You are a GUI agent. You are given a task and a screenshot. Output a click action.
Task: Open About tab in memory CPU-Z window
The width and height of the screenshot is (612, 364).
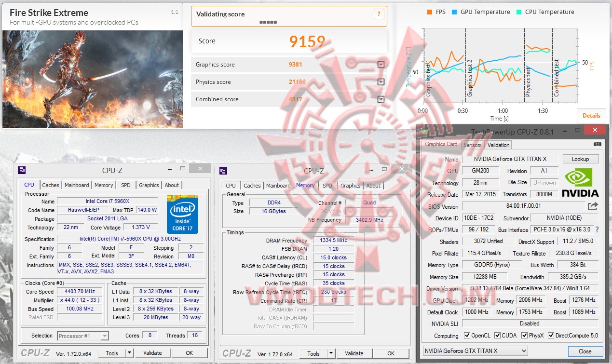[373, 186]
